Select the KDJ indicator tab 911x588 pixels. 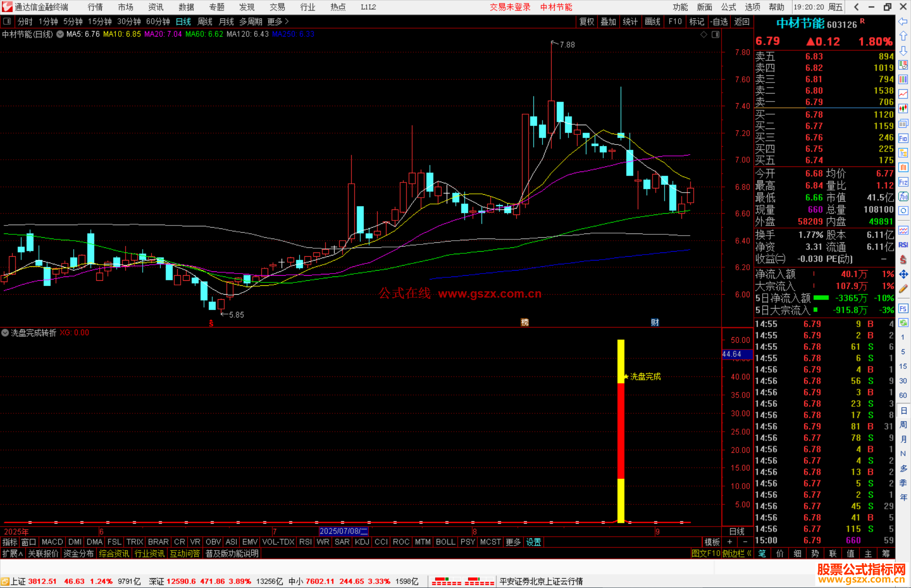(362, 542)
